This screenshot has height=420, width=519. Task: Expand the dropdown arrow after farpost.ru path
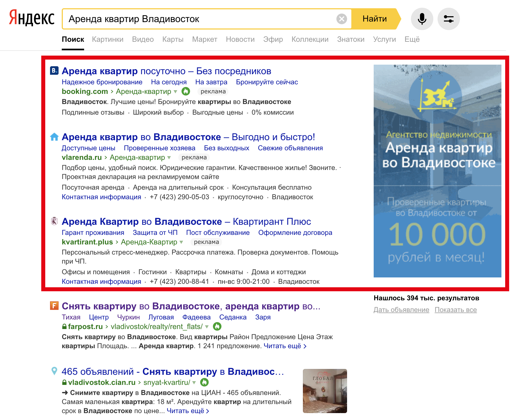(x=207, y=327)
